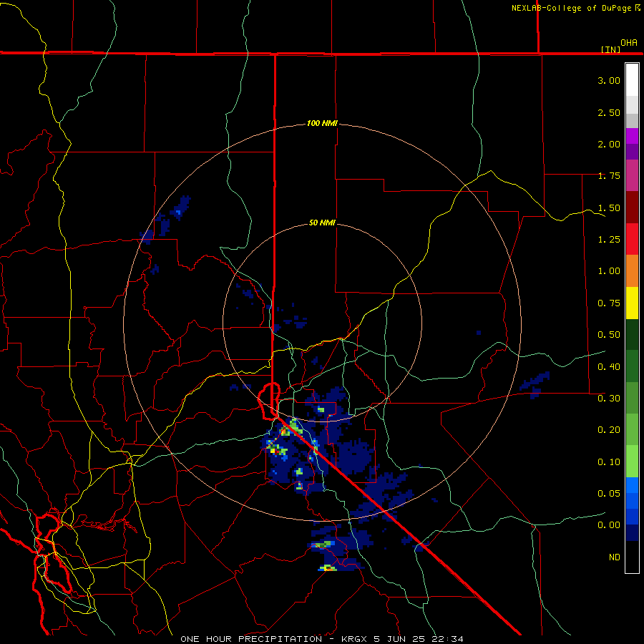
Task: Click the 0.75 legend value
Action: [x=609, y=303]
